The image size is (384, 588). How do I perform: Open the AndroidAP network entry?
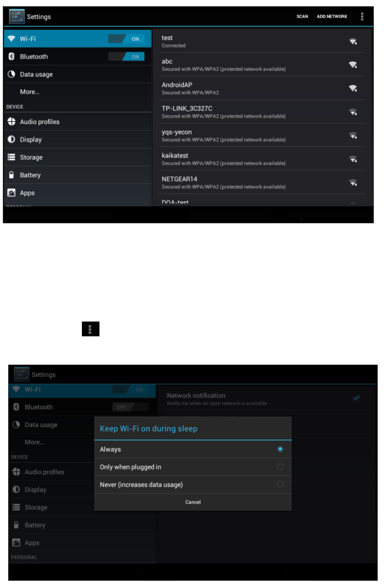[x=263, y=88]
